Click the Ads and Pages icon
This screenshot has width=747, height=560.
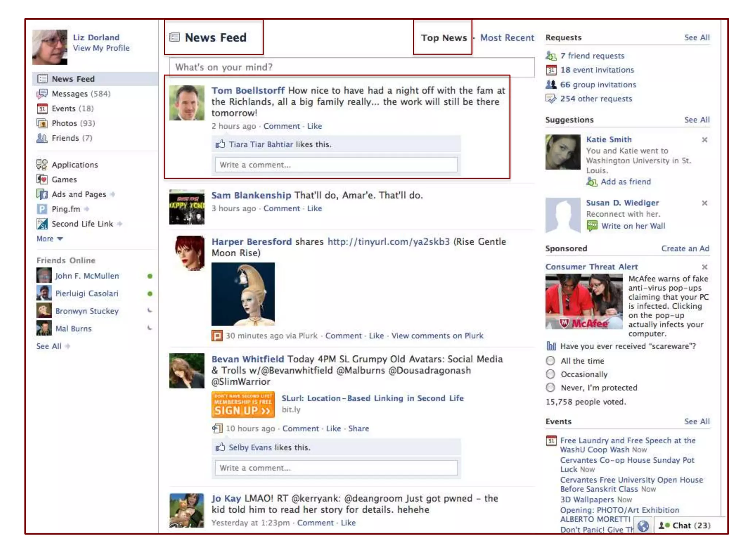[42, 194]
